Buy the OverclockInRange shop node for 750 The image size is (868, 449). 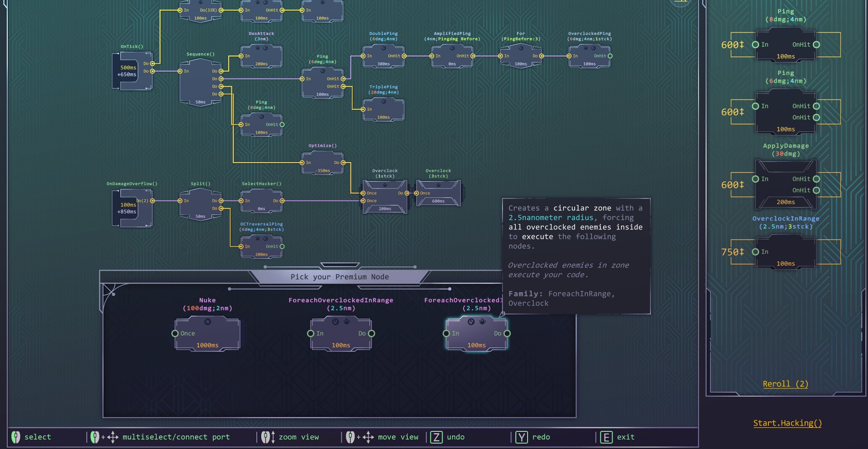pos(786,252)
